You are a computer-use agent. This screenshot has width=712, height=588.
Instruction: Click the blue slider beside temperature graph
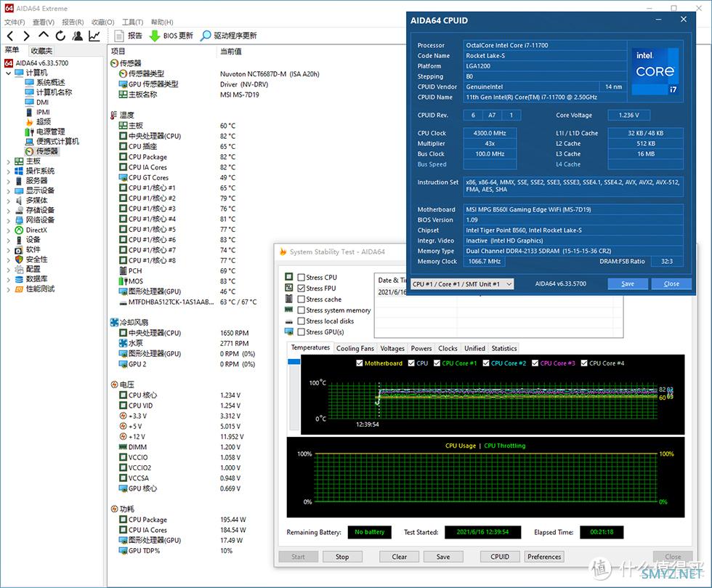click(x=294, y=362)
